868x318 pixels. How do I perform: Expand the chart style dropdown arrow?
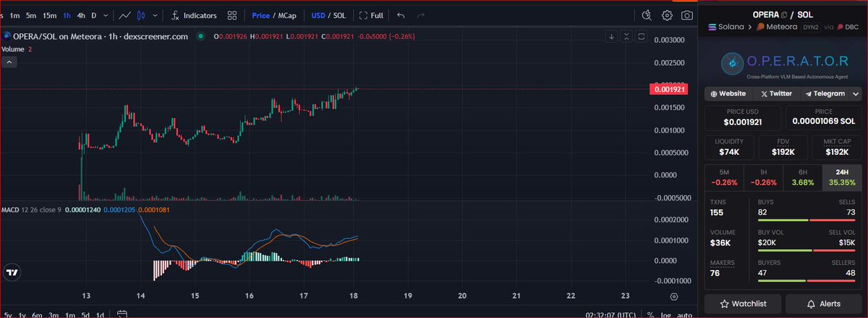click(154, 15)
